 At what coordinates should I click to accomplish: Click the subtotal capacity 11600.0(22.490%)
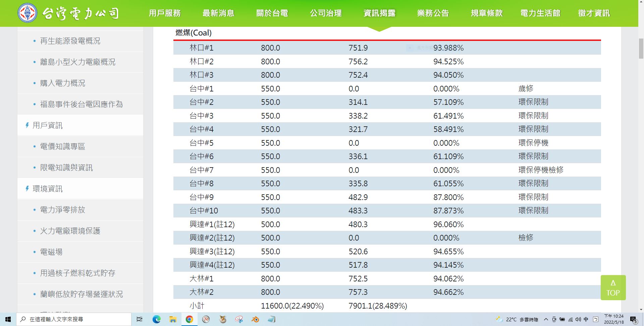click(292, 306)
